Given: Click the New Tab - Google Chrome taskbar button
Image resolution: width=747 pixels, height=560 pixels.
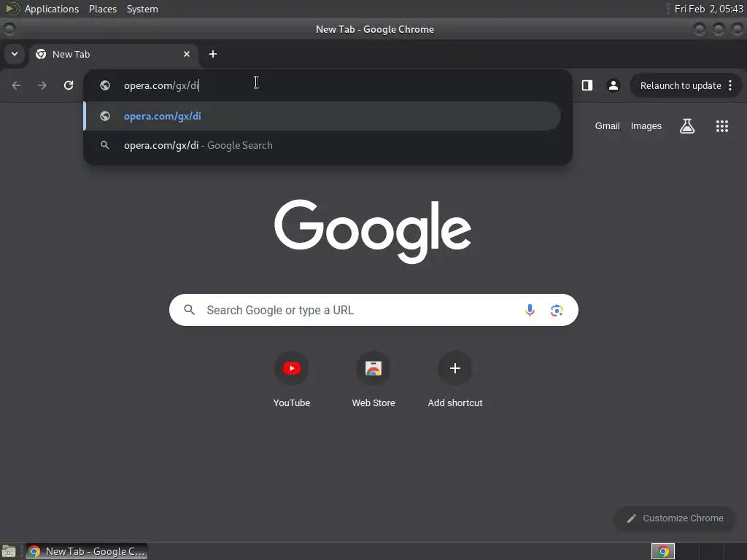Looking at the screenshot, I should click(86, 551).
